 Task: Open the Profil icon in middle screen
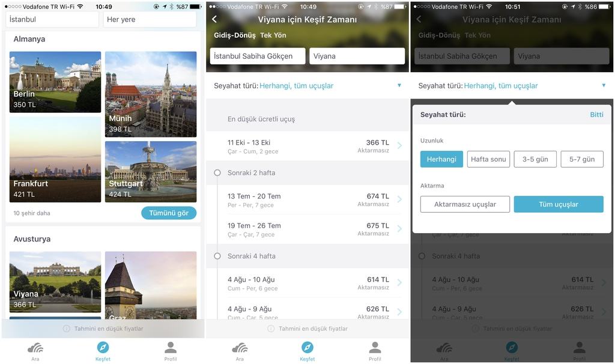coord(375,348)
